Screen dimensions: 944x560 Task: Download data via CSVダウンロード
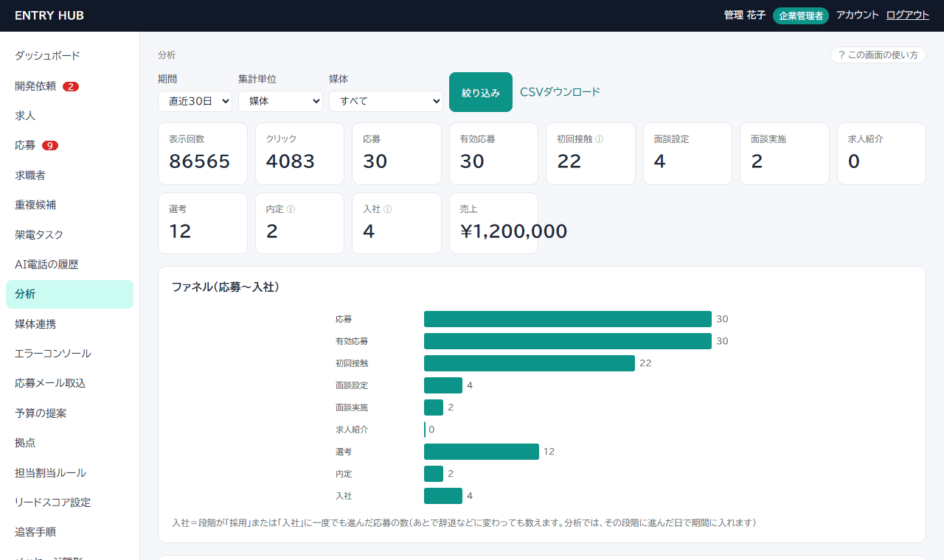[560, 92]
